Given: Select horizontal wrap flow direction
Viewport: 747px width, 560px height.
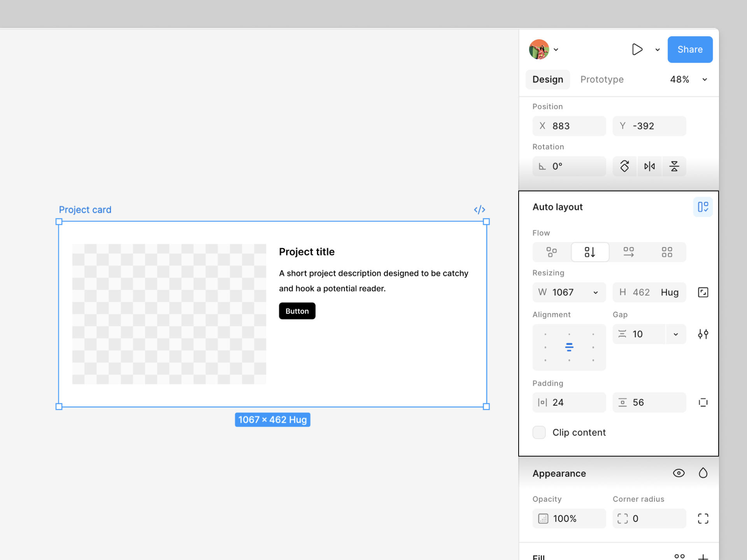Looking at the screenshot, I should [628, 252].
